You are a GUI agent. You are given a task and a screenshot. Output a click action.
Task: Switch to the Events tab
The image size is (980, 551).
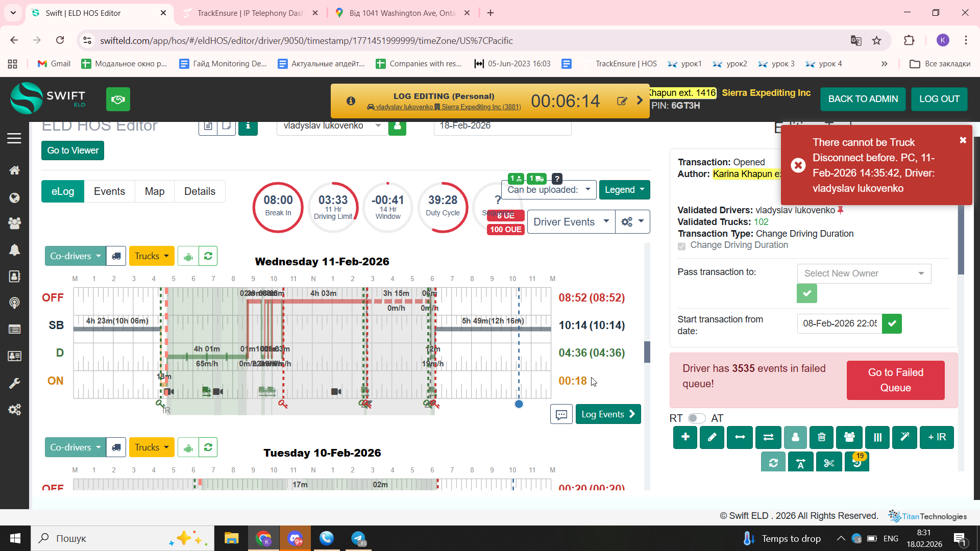click(x=109, y=191)
